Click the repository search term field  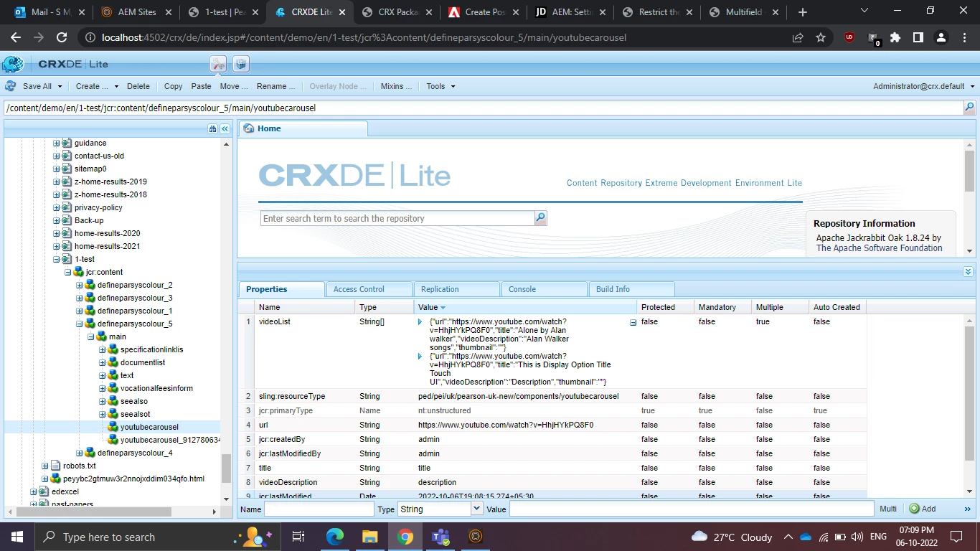pos(397,218)
